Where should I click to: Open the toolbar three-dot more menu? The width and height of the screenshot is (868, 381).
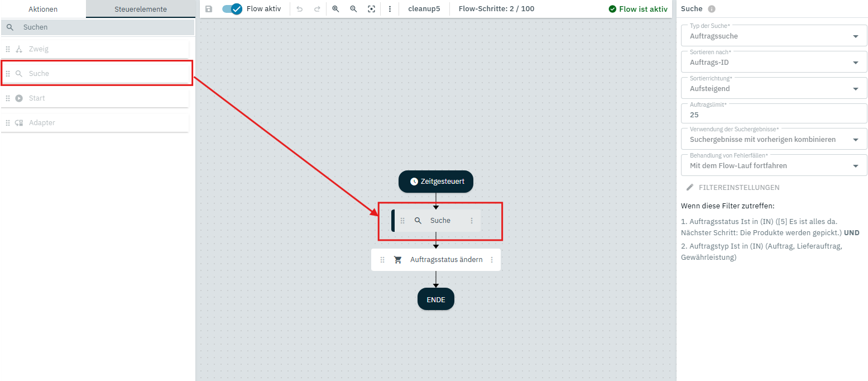[x=390, y=9]
